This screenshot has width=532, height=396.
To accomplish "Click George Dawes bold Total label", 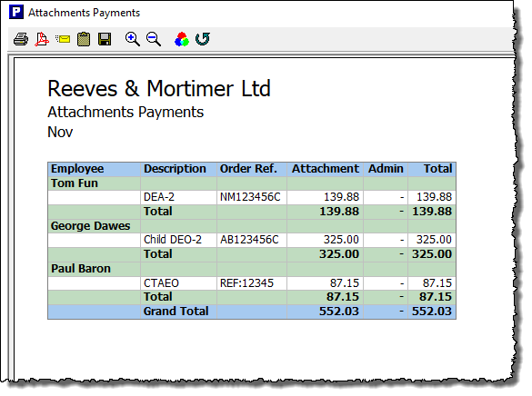I will pos(157,254).
